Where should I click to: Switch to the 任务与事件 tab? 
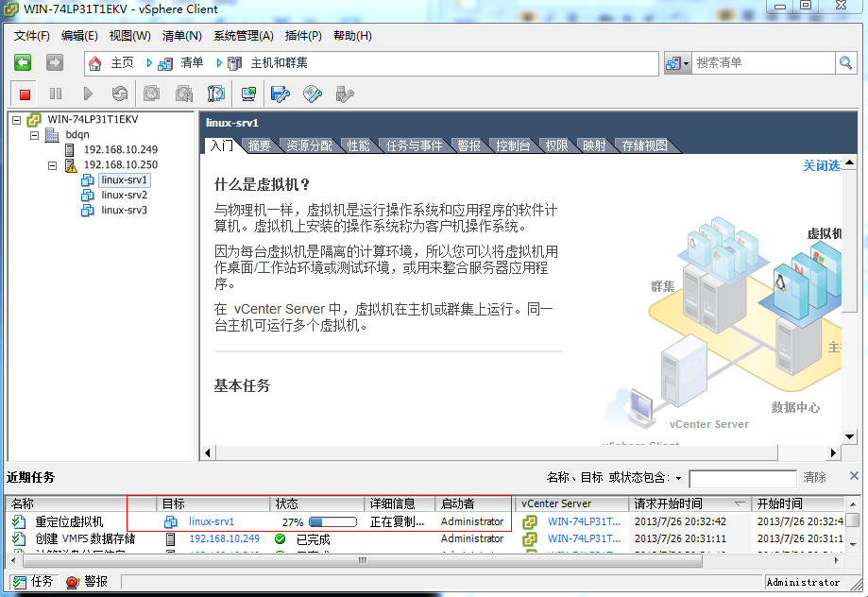pos(414,145)
